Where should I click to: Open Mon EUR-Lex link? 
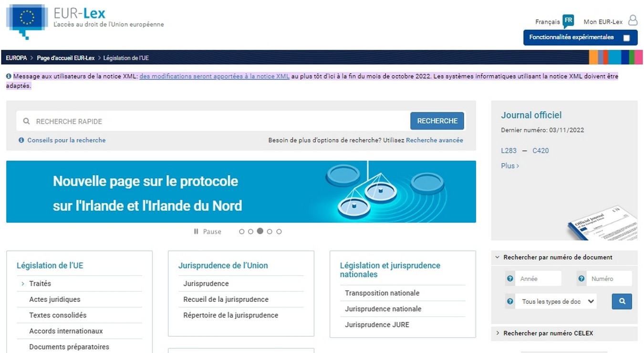tap(603, 22)
